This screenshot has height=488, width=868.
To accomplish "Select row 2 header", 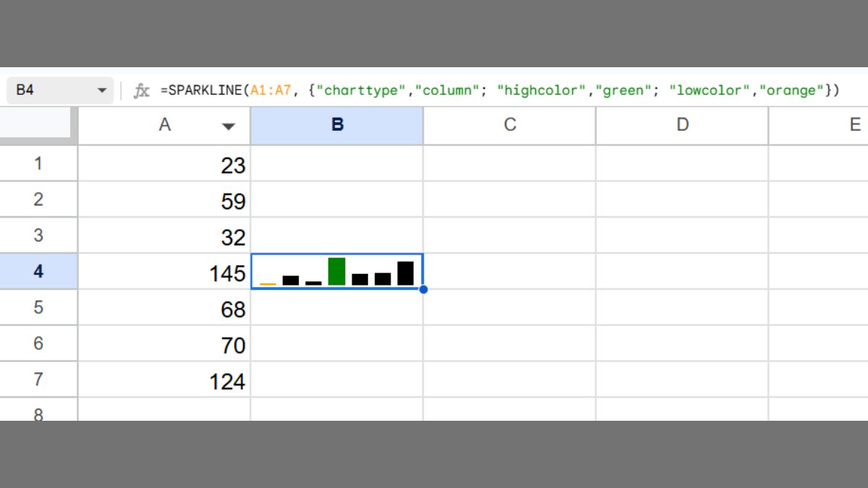I will click(x=38, y=200).
